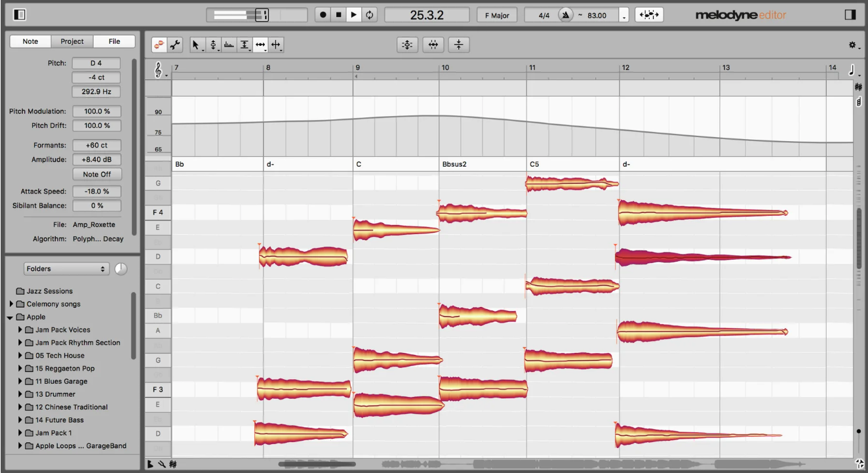Expand the Jam Pack Voices folder
868x473 pixels.
[x=20, y=330]
